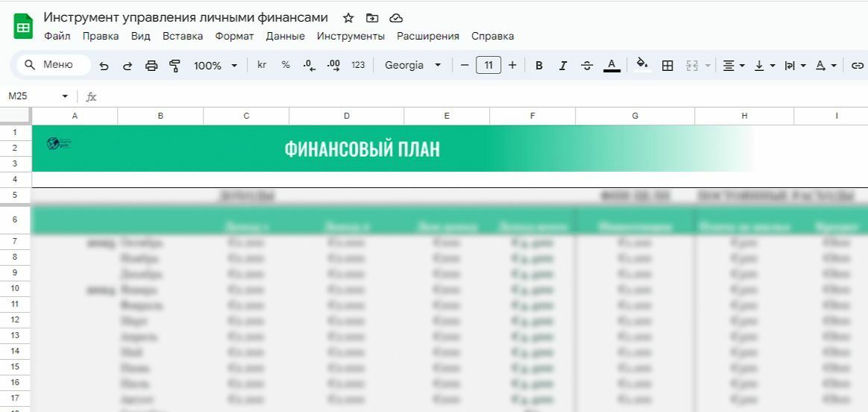Open the Данные menu
Image resolution: width=868 pixels, height=412 pixels.
click(285, 36)
